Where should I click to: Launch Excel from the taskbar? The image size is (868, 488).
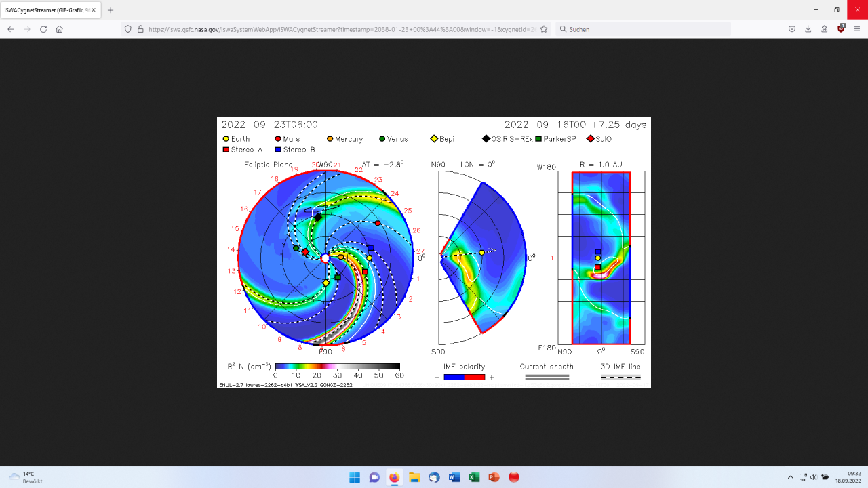474,477
